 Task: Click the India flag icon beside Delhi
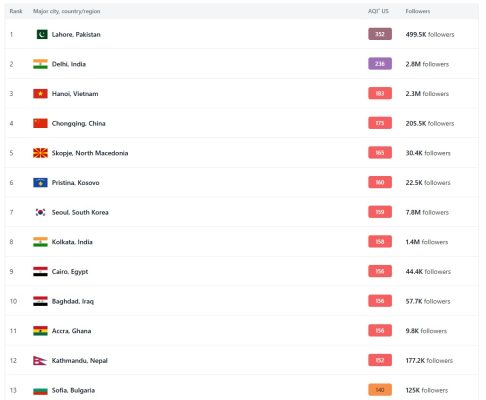point(40,64)
